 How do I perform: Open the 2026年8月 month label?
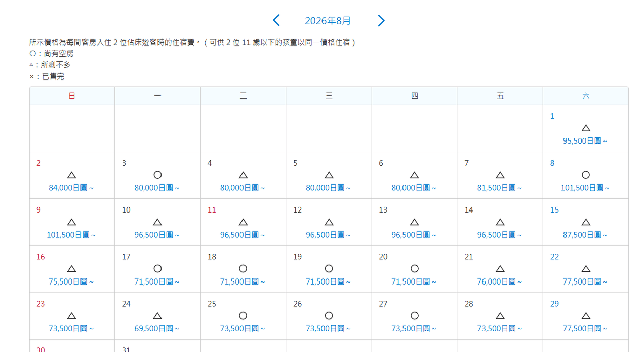(328, 21)
